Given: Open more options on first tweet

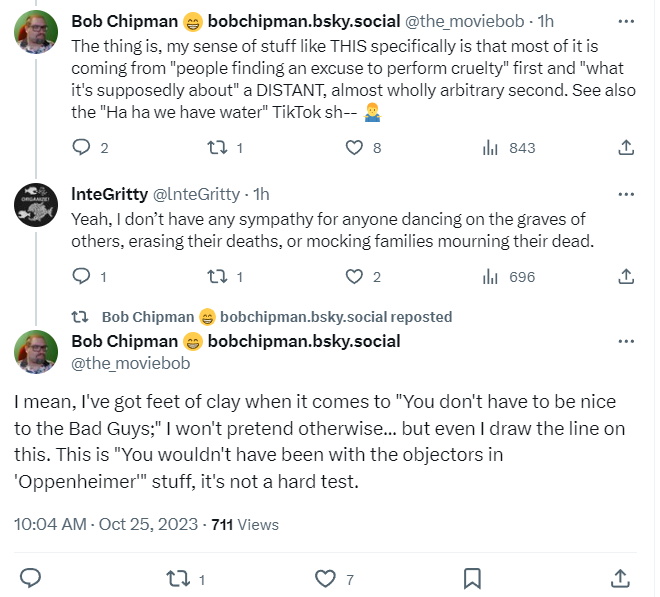Looking at the screenshot, I should (x=626, y=20).
